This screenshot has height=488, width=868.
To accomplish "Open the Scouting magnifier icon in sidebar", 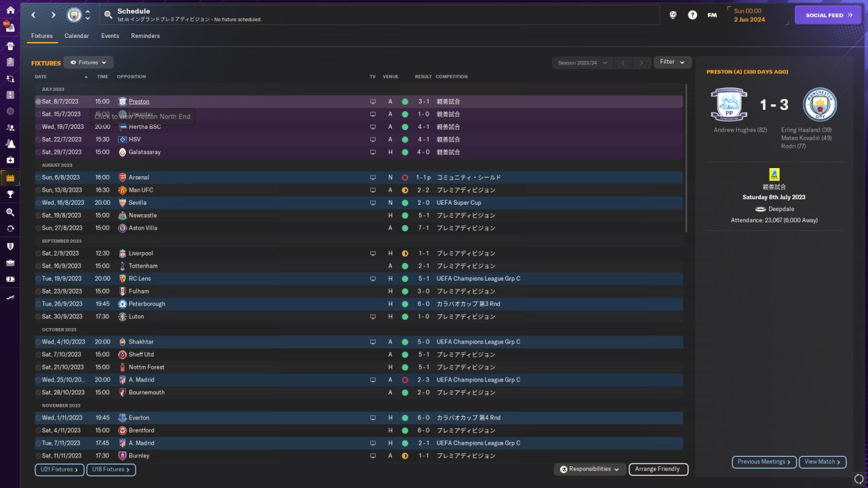I will 10,212.
